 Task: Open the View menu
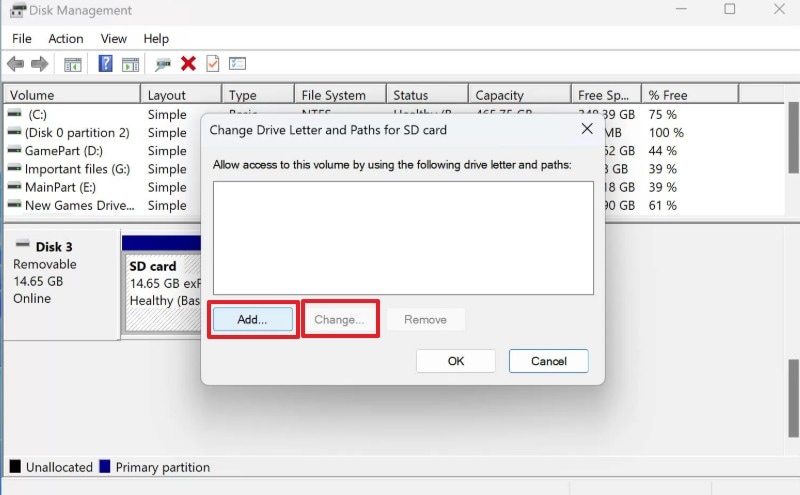[113, 39]
